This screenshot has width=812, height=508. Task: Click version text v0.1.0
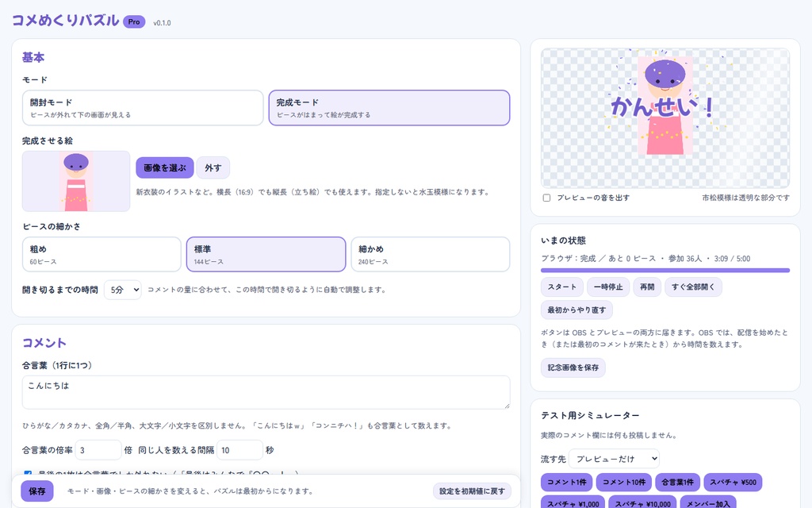click(x=162, y=23)
